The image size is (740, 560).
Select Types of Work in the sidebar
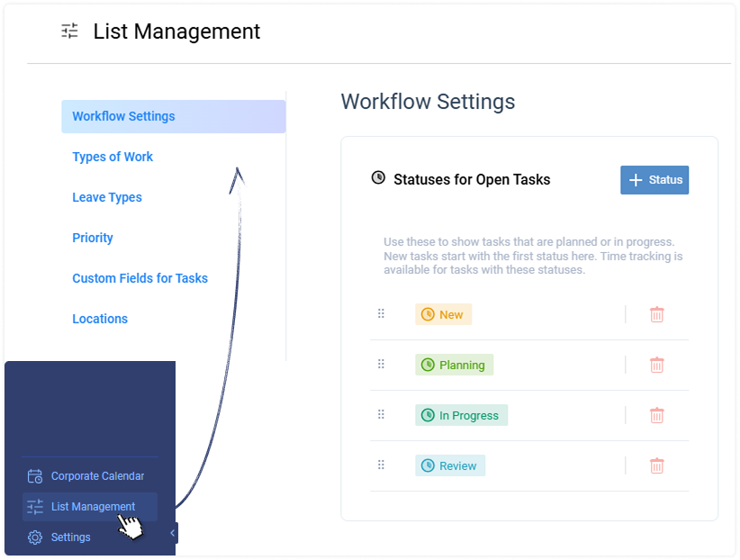tap(113, 157)
